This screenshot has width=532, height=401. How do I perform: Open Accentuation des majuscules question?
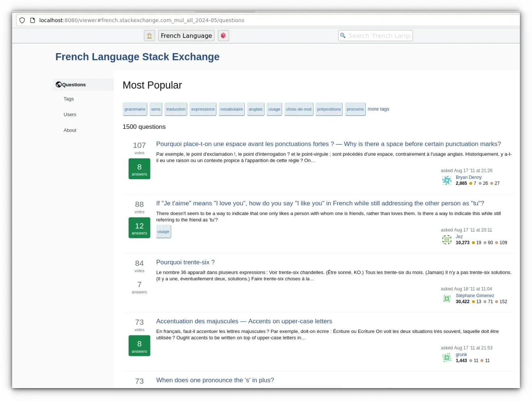pyautogui.click(x=244, y=321)
